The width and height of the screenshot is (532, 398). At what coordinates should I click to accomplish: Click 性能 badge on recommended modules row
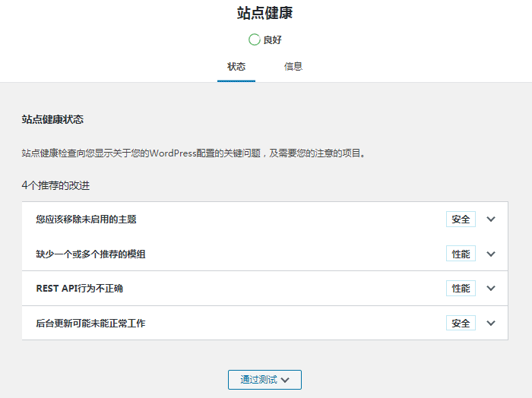(461, 254)
